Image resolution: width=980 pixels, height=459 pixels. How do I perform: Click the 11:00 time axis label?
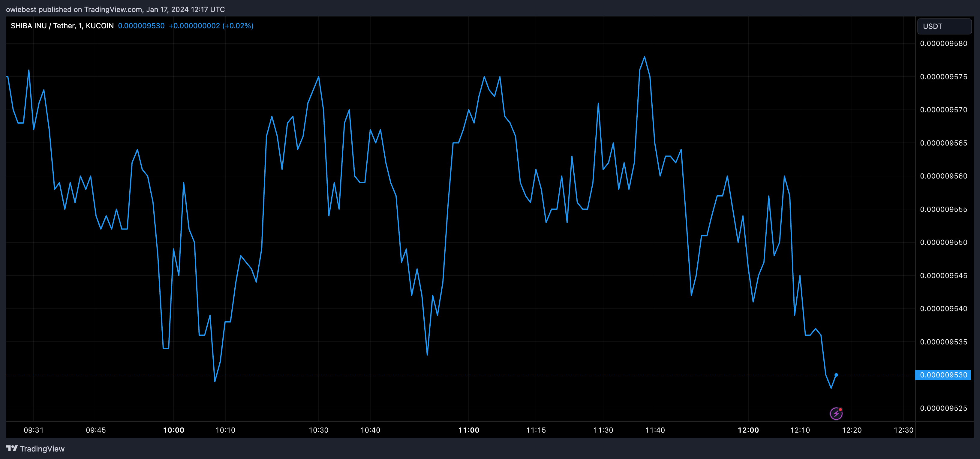coord(469,430)
